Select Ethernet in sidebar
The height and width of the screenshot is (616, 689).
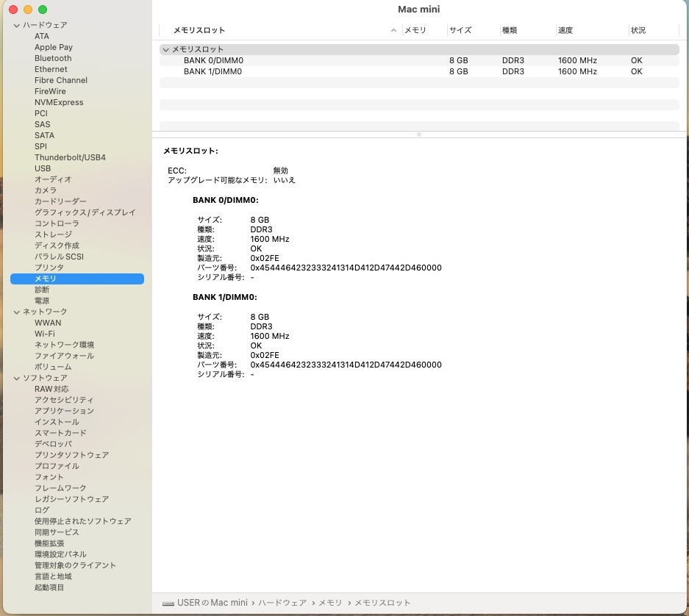tap(51, 69)
